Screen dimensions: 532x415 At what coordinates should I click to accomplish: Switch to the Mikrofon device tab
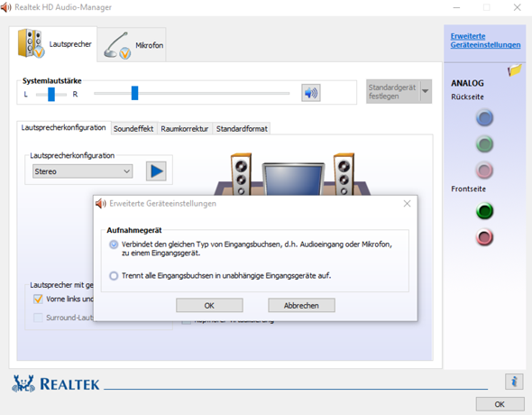pos(132,45)
